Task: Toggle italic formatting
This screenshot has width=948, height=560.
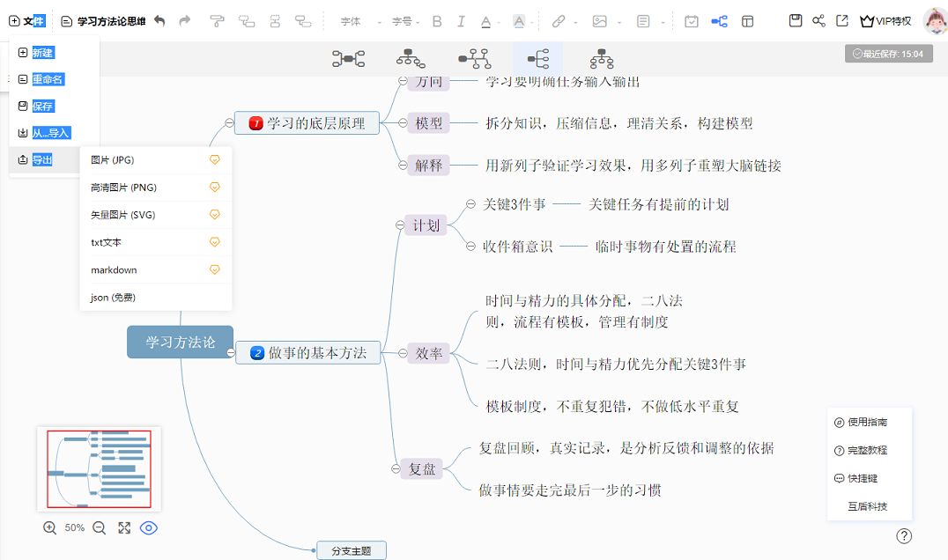Action: (x=459, y=19)
